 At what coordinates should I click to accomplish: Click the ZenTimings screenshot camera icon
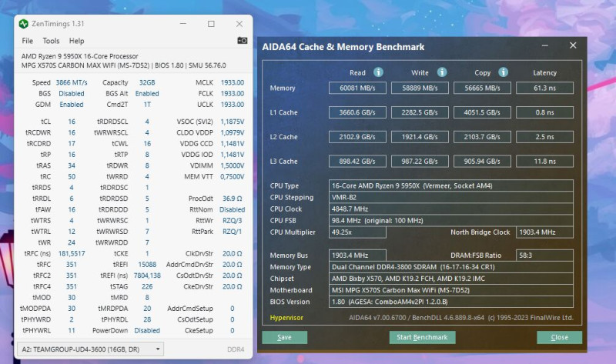tap(243, 41)
